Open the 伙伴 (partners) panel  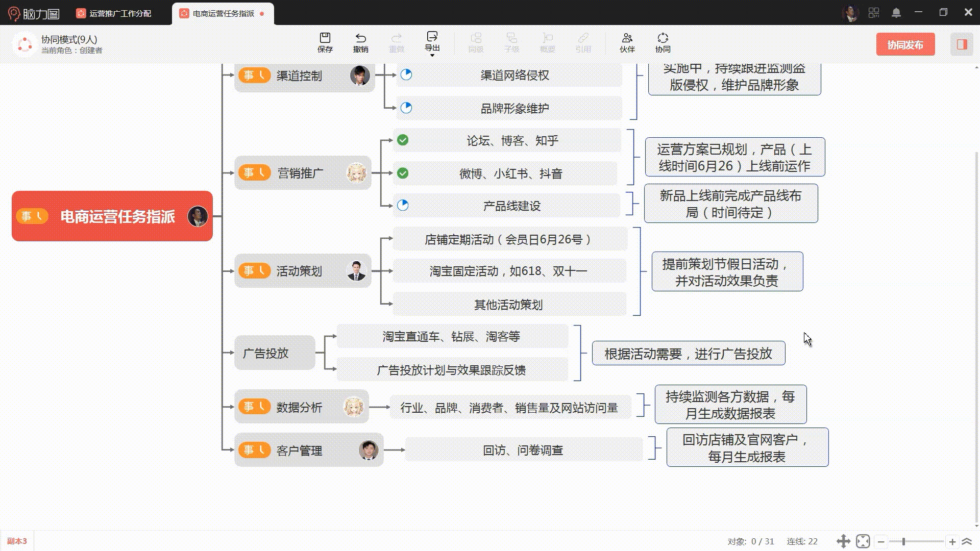627,43
